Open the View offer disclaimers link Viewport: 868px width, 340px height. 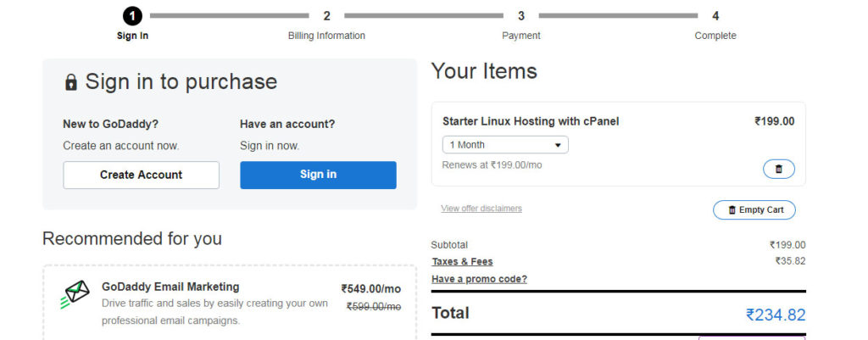(x=481, y=209)
